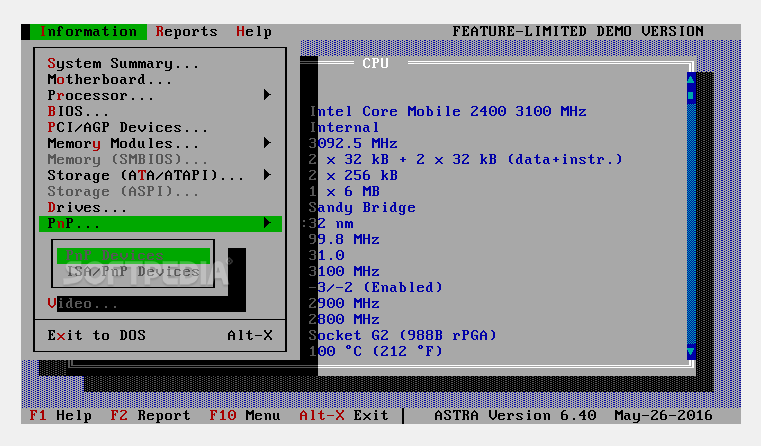Image resolution: width=761 pixels, height=446 pixels.
Task: Expand the Storage (ATA/ATAPI) submenu arrow
Action: [x=267, y=175]
